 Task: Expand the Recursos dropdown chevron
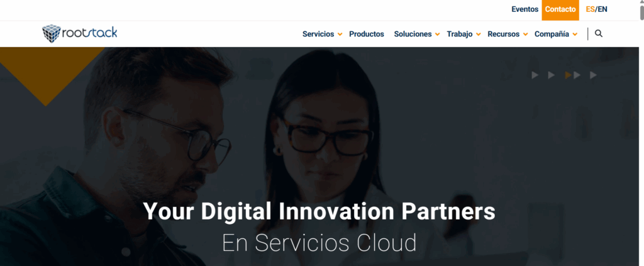(525, 35)
